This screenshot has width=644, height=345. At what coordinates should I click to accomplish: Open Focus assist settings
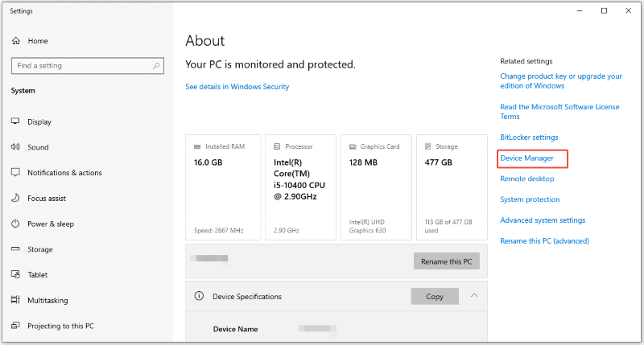[47, 198]
